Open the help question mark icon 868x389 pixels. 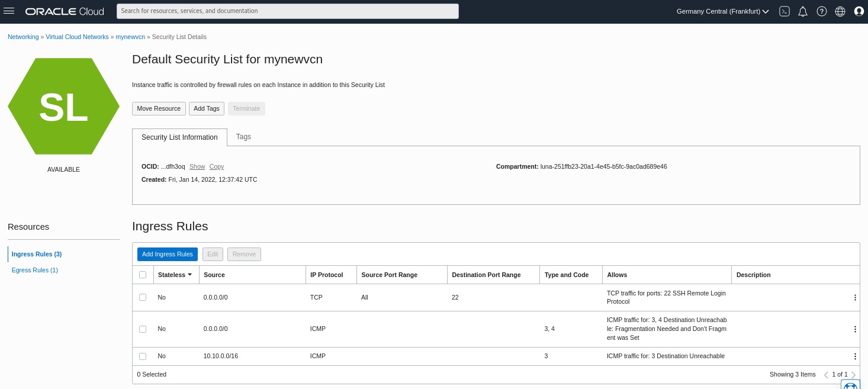coord(822,11)
